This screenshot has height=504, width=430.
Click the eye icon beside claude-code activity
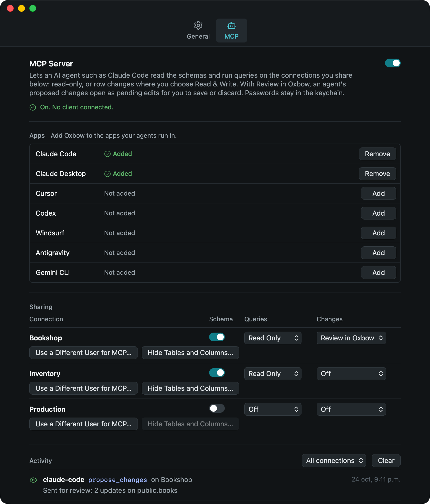click(33, 480)
